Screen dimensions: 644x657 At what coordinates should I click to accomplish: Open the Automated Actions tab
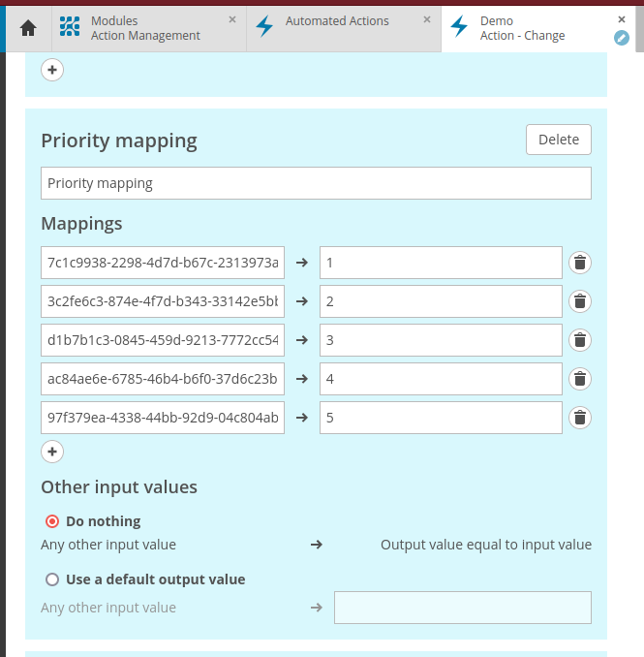point(336,21)
